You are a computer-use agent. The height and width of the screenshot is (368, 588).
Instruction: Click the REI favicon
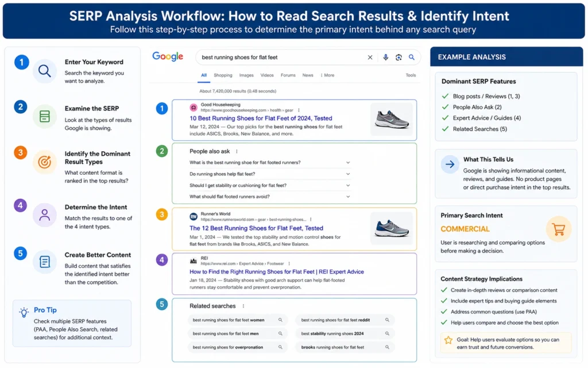point(194,261)
